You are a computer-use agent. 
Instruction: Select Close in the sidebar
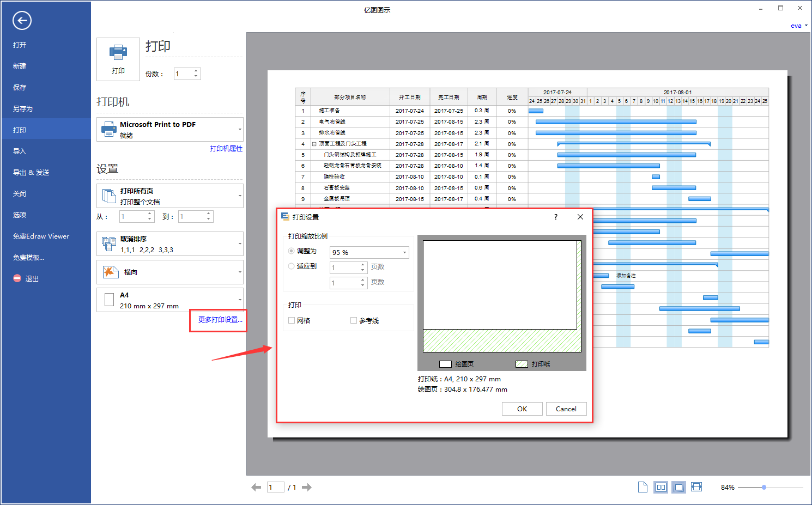20,193
